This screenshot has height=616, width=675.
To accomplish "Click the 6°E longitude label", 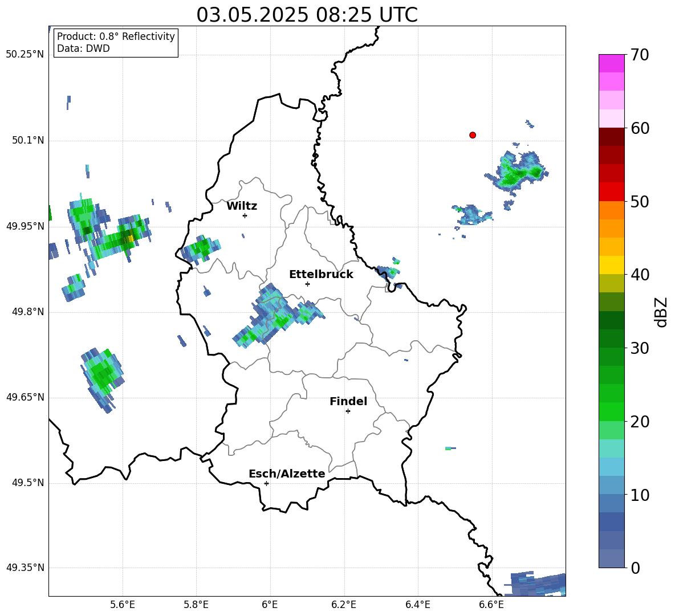I will coord(270,605).
